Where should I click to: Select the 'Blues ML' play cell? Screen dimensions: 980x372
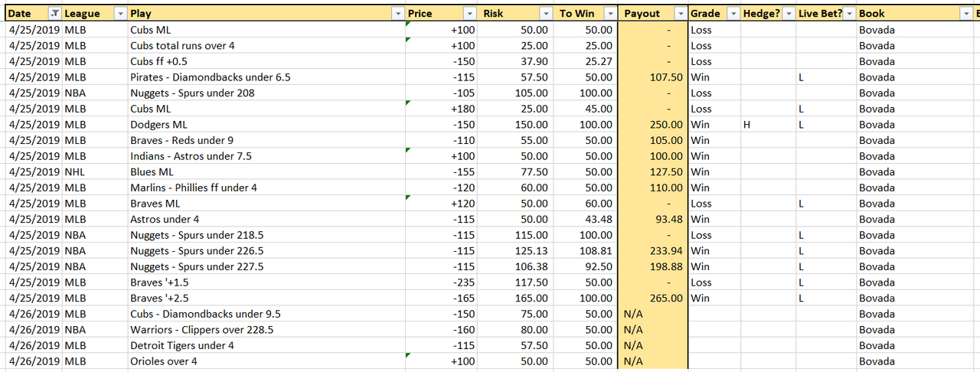pyautogui.click(x=266, y=172)
